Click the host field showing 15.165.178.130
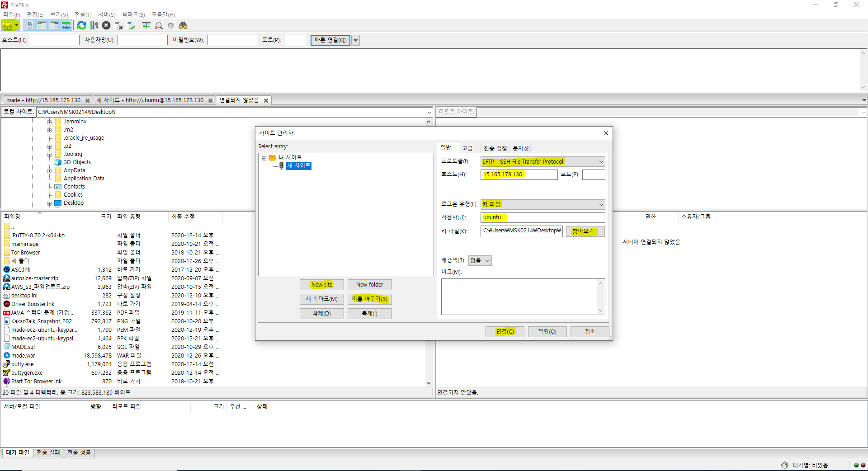This screenshot has height=471, width=868. coord(519,174)
